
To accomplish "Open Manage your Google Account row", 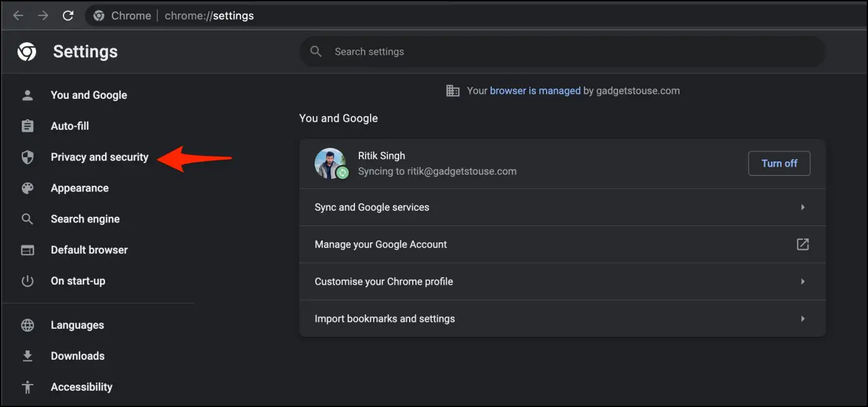I will pyautogui.click(x=562, y=244).
